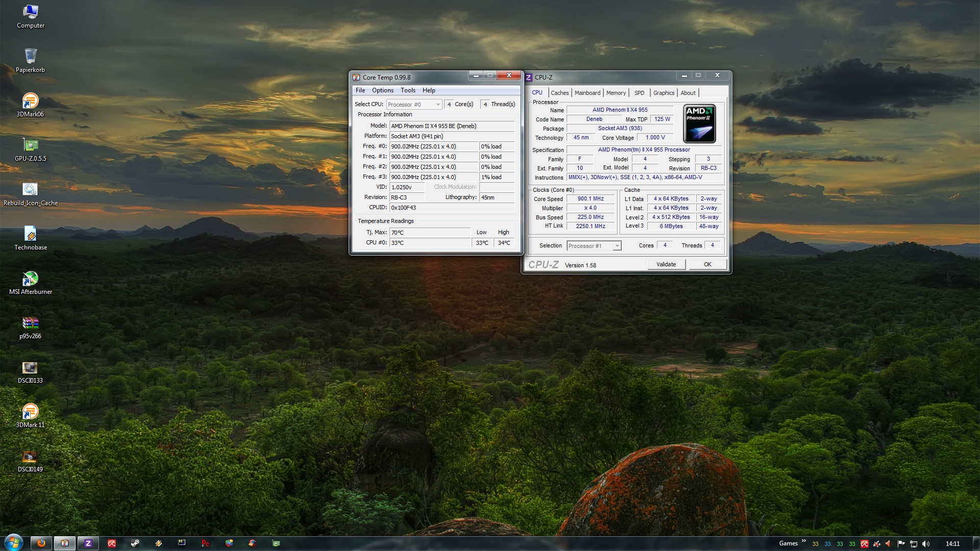Select the CPU tab in CPU-Z
Image resolution: width=980 pixels, height=551 pixels.
pyautogui.click(x=537, y=92)
